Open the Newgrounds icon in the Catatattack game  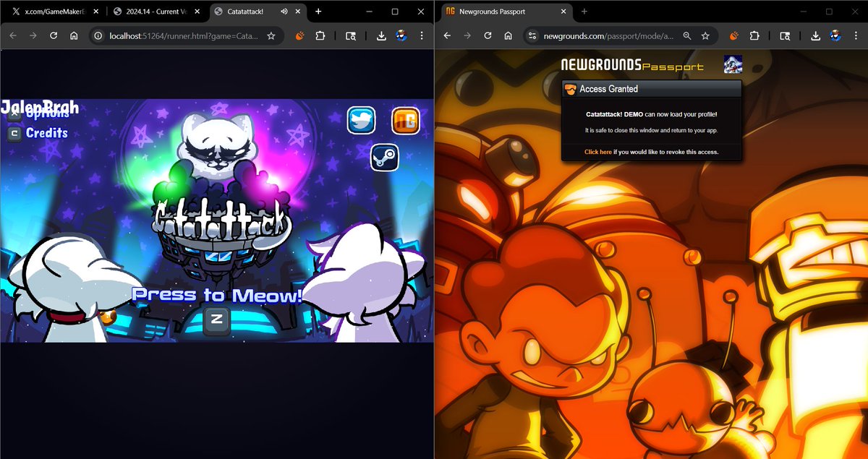tap(406, 120)
